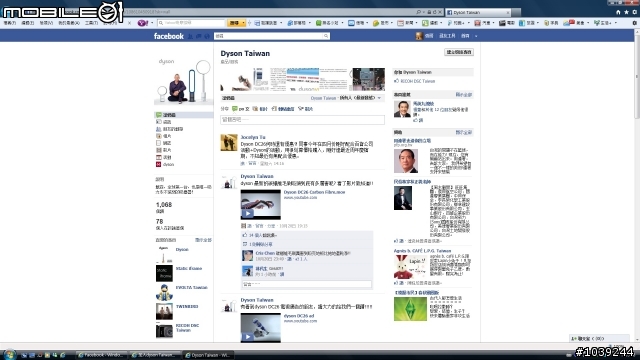Open the Static iframe page link
The height and width of the screenshot is (360, 640).
(x=189, y=268)
